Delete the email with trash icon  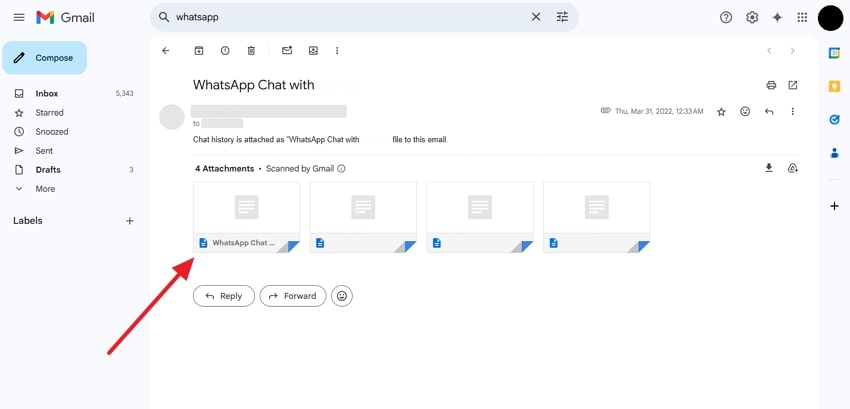click(251, 51)
